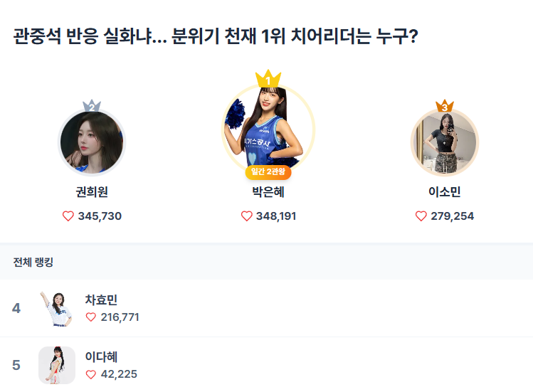Viewport: 533px width, 392px height.
Task: Click heart icon under 박은혜
Action: tap(247, 216)
